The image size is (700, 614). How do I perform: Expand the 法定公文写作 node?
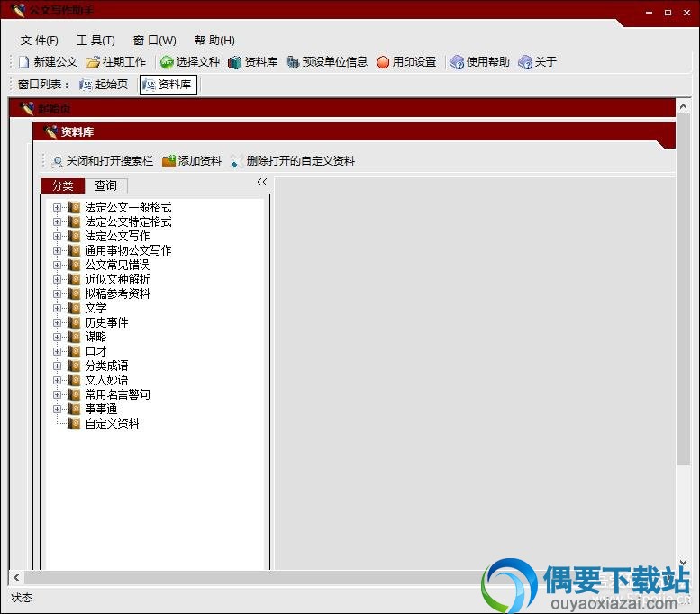click(x=57, y=236)
